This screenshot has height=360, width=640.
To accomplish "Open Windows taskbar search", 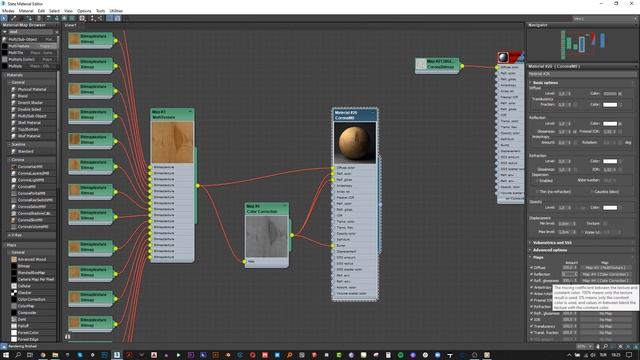I will click(x=18, y=355).
